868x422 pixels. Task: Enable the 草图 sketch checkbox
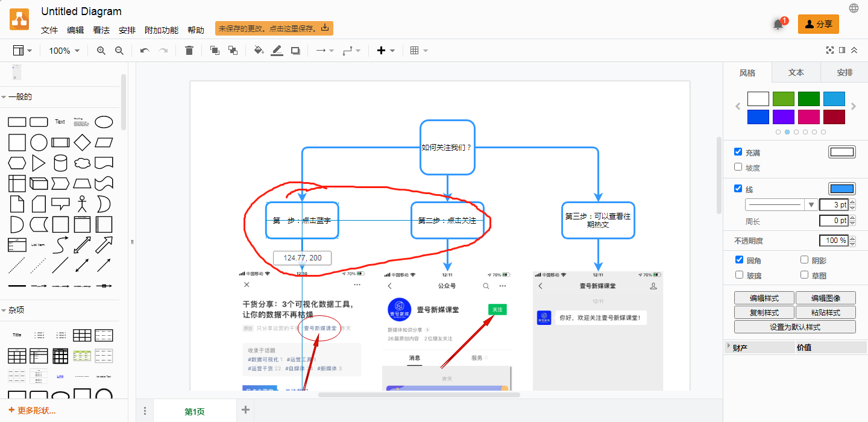click(x=804, y=275)
